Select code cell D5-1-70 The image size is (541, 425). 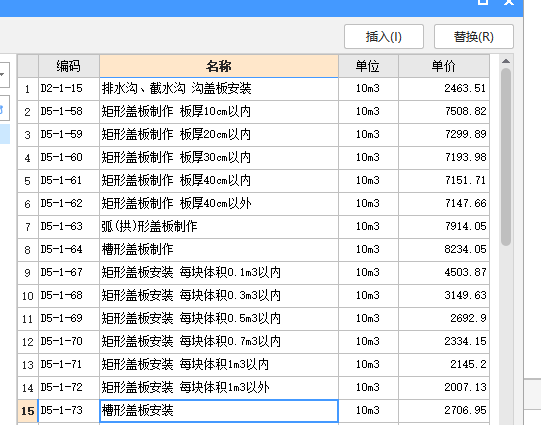point(69,342)
